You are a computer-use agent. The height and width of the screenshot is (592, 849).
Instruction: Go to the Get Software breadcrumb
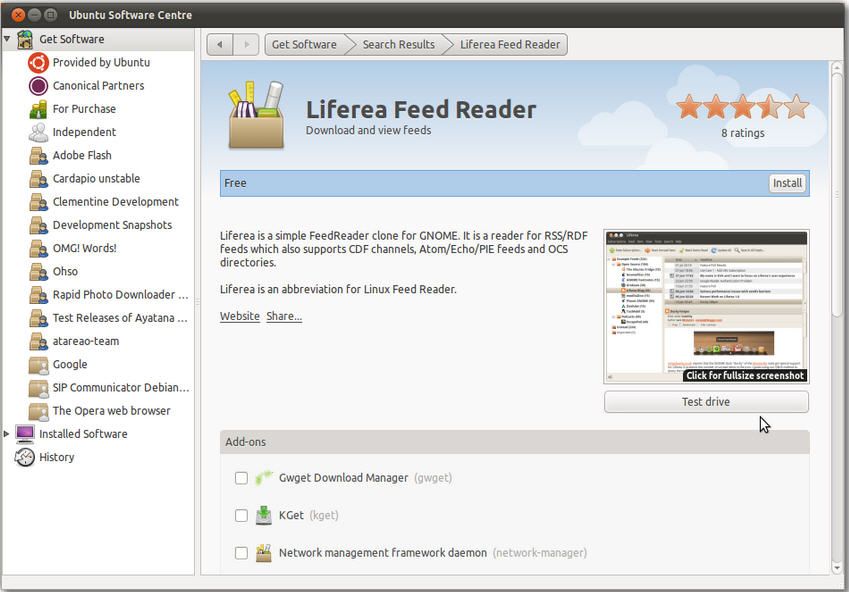(x=304, y=44)
